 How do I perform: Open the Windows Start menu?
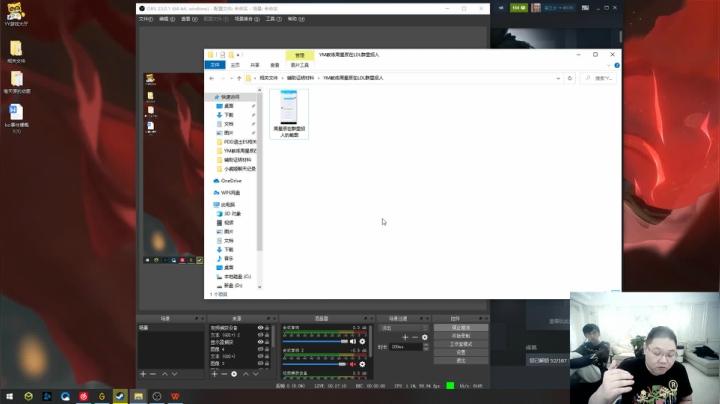click(10, 396)
